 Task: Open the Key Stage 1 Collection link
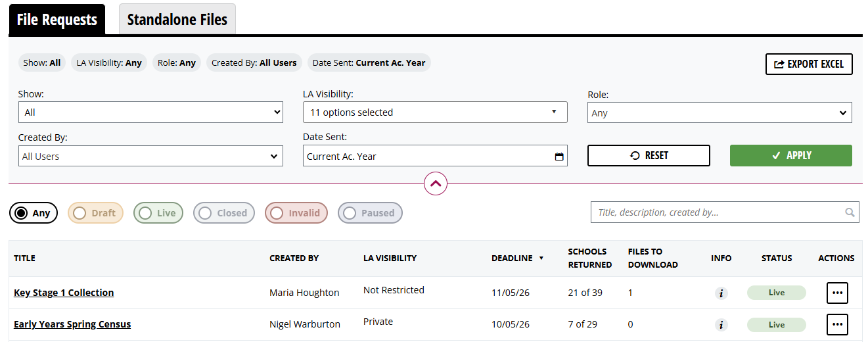64,293
